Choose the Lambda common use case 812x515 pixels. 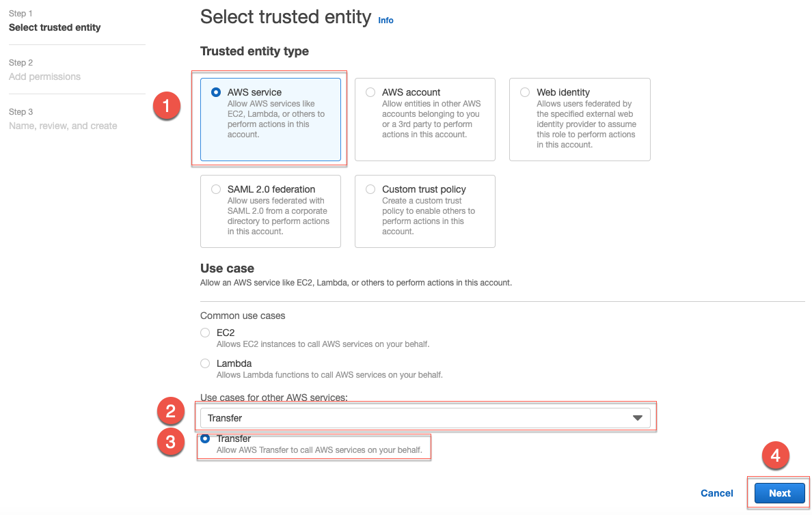[205, 363]
